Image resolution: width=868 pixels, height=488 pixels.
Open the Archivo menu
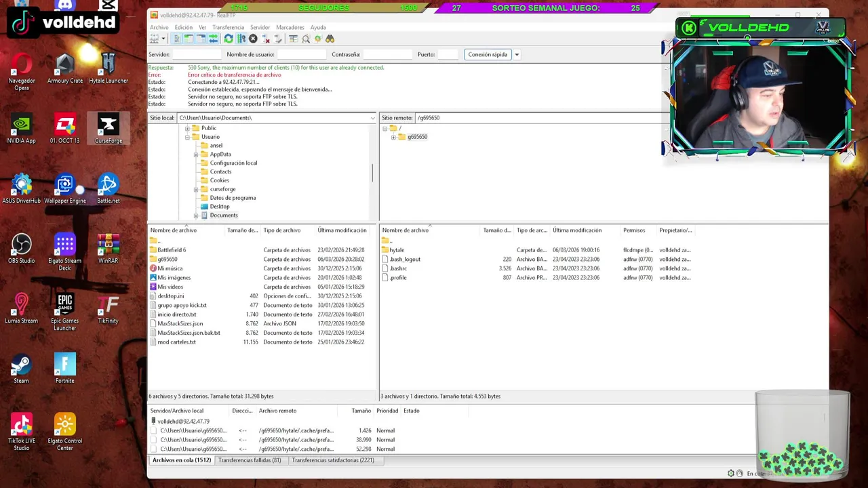[x=159, y=28]
